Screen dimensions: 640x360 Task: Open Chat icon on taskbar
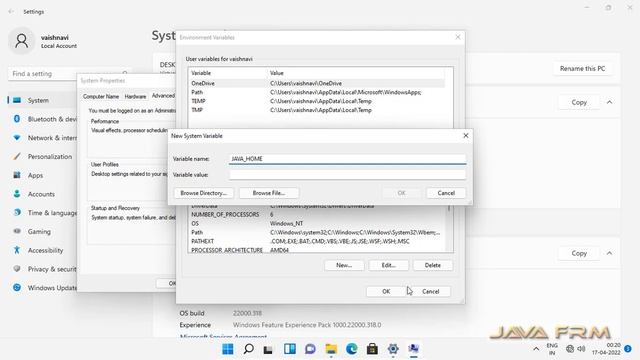[310, 349]
